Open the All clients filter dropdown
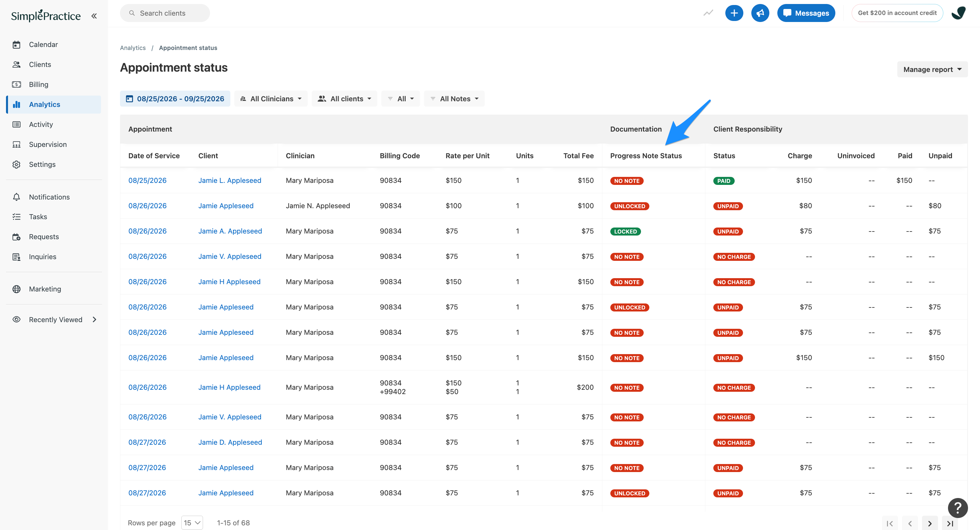 coord(344,99)
